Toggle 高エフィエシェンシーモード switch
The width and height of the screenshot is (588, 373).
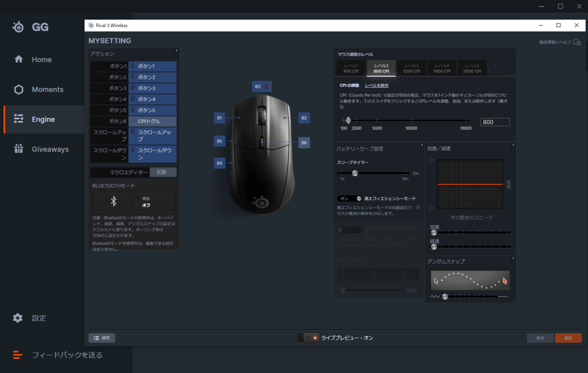point(349,198)
